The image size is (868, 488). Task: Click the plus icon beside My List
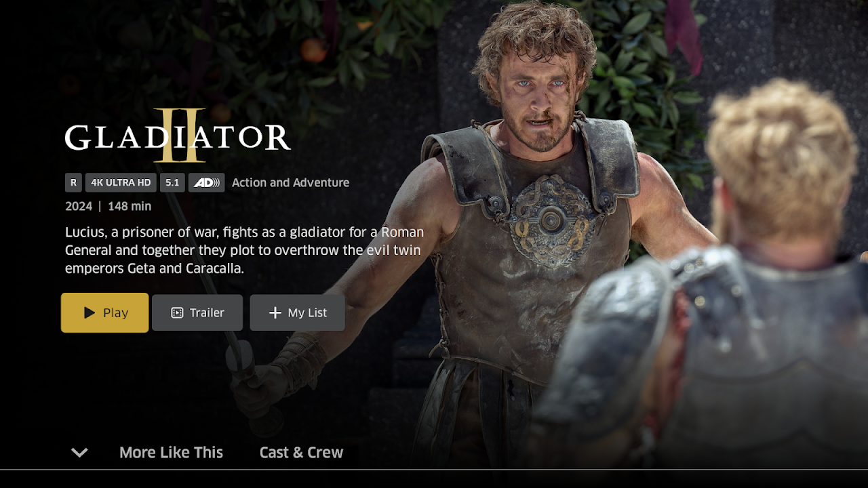275,312
